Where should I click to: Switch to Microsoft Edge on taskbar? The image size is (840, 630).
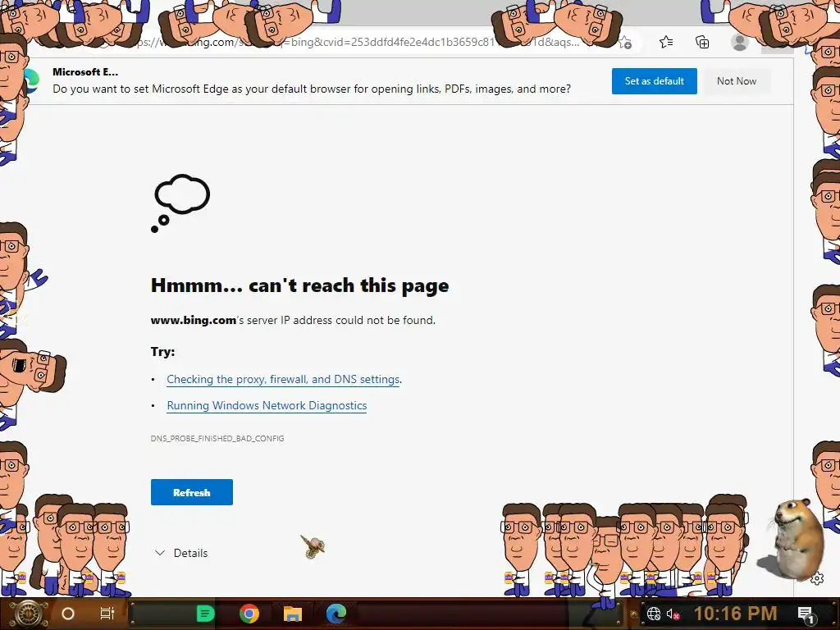[336, 614]
